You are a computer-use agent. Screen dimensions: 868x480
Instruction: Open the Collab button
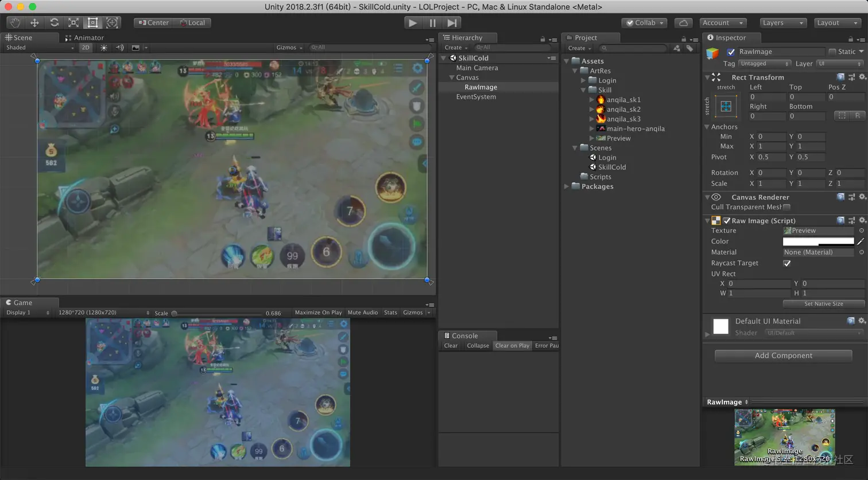click(645, 23)
